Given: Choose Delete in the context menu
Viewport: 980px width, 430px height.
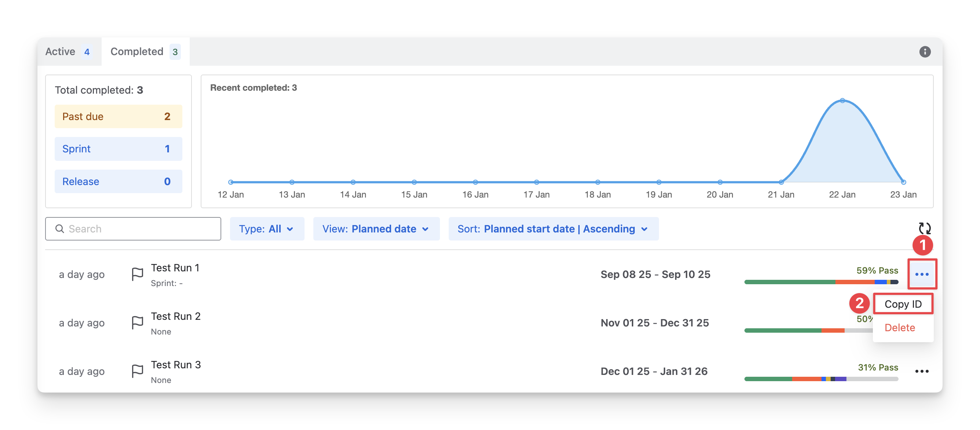Looking at the screenshot, I should [x=899, y=328].
